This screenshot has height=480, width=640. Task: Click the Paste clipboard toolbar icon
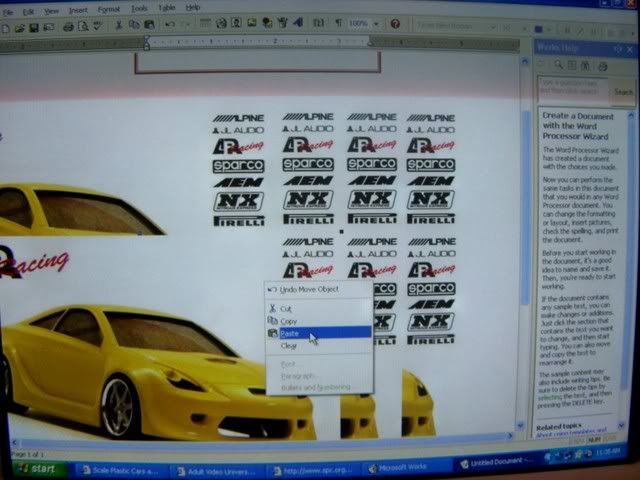149,24
